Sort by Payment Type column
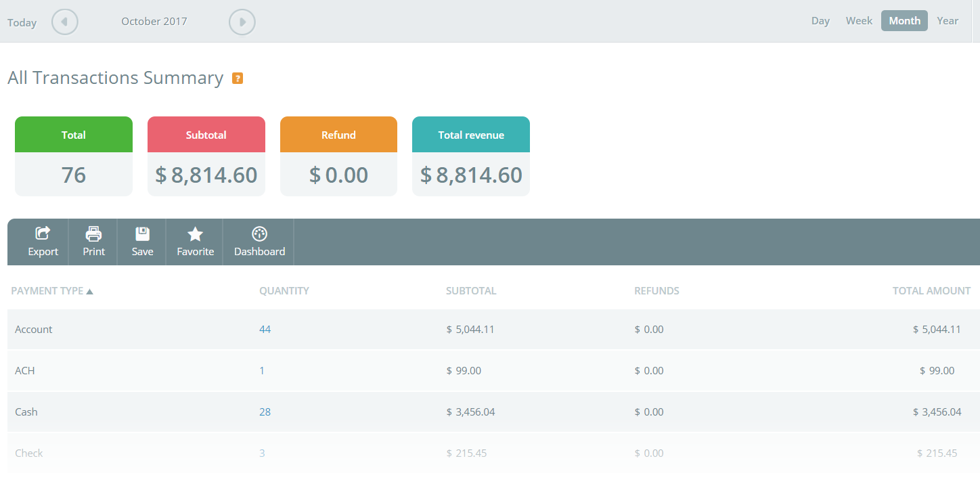Image resolution: width=980 pixels, height=488 pixels. 52,290
